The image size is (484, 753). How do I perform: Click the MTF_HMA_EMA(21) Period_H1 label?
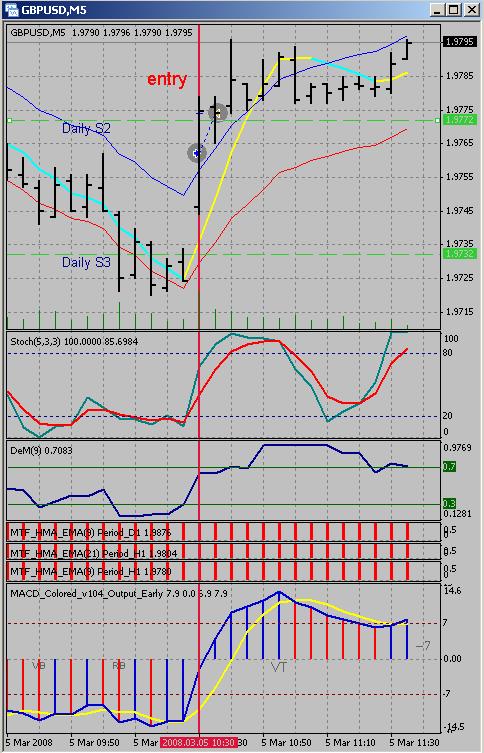94,553
